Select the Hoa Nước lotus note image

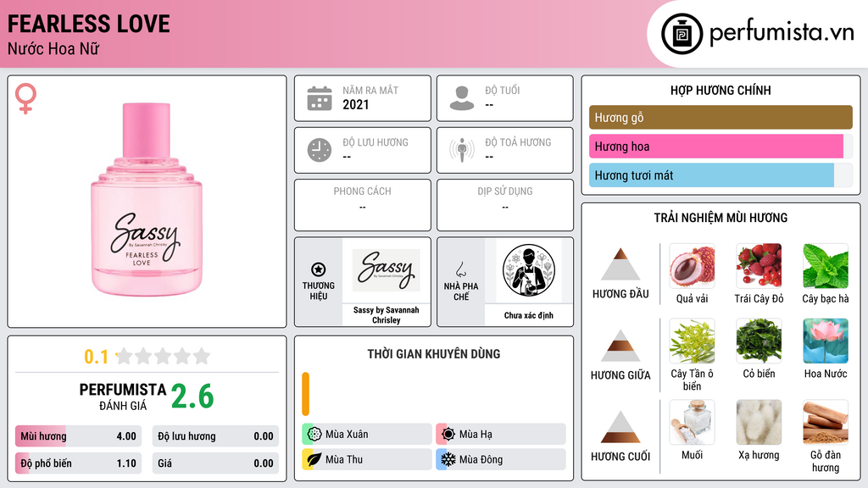coord(826,341)
